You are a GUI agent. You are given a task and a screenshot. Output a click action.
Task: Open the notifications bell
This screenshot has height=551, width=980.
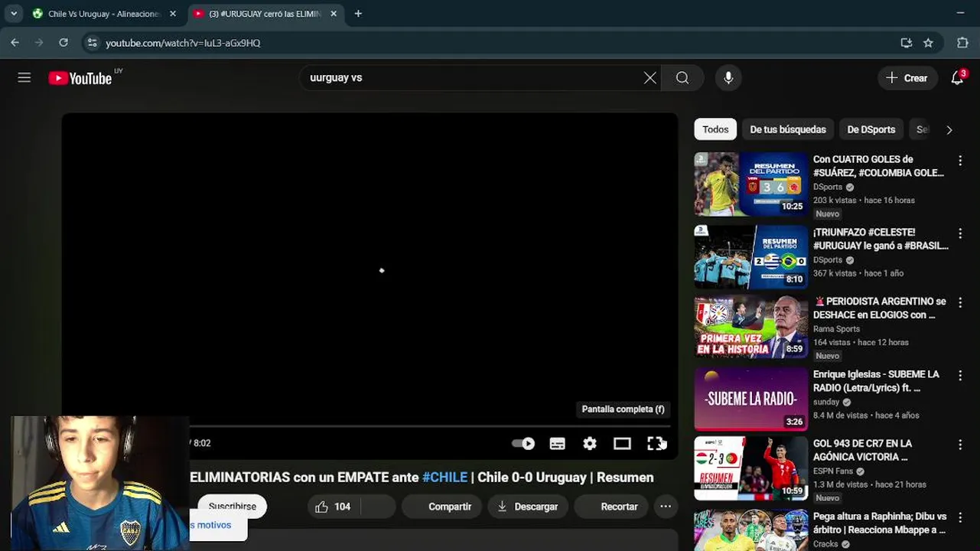click(x=957, y=77)
